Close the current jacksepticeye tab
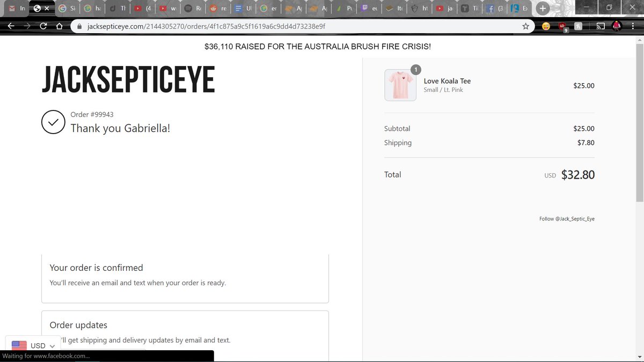Viewport: 644px width, 362px height. (47, 9)
